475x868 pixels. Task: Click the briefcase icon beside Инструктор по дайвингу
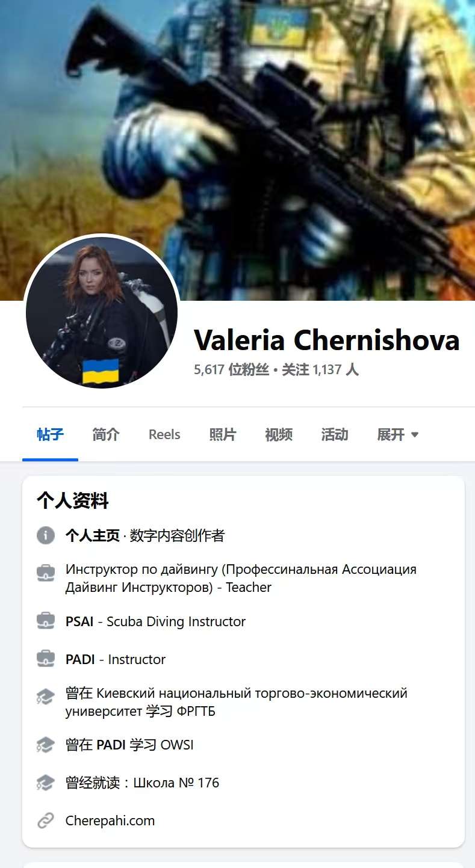click(x=46, y=572)
